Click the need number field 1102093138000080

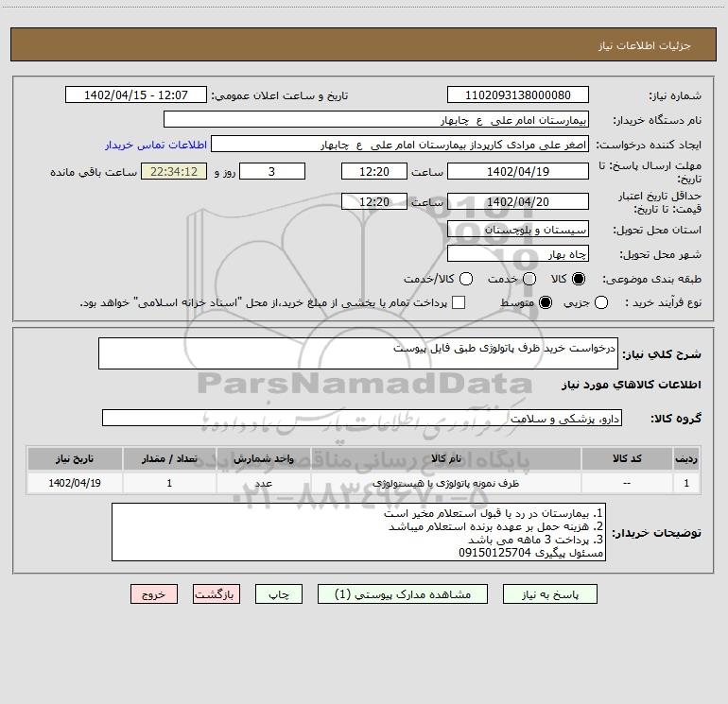pos(518,94)
